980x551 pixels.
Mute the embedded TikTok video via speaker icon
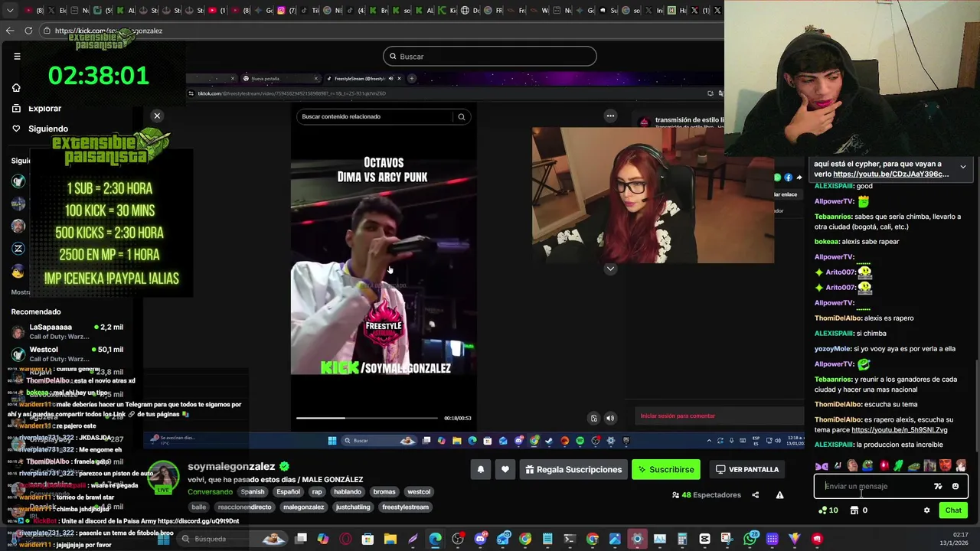pyautogui.click(x=610, y=418)
